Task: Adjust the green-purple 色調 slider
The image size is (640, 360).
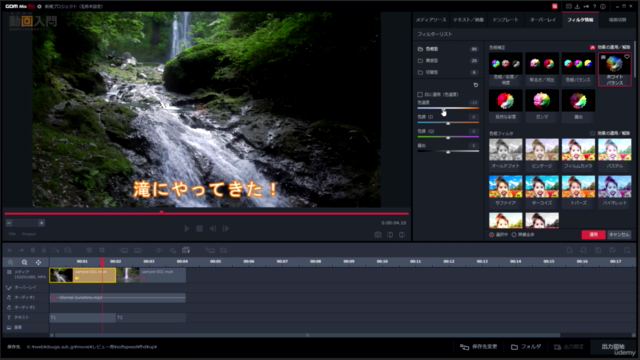Action: pos(448,137)
